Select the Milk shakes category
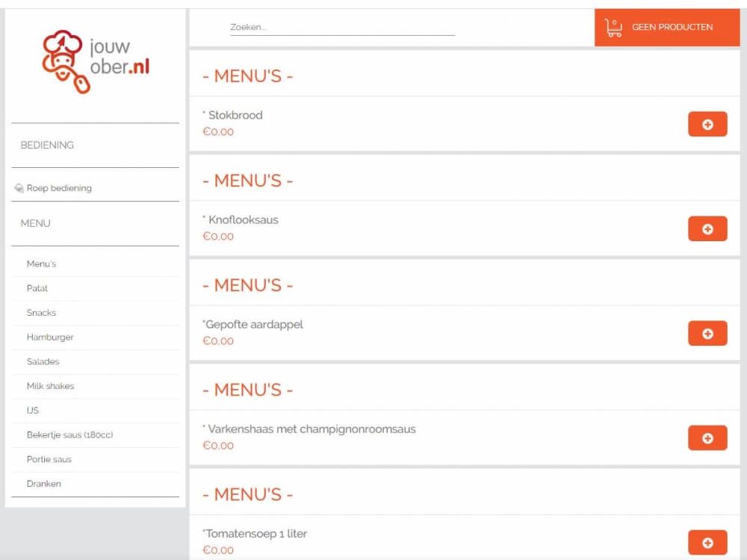The height and width of the screenshot is (560, 747). [x=50, y=386]
